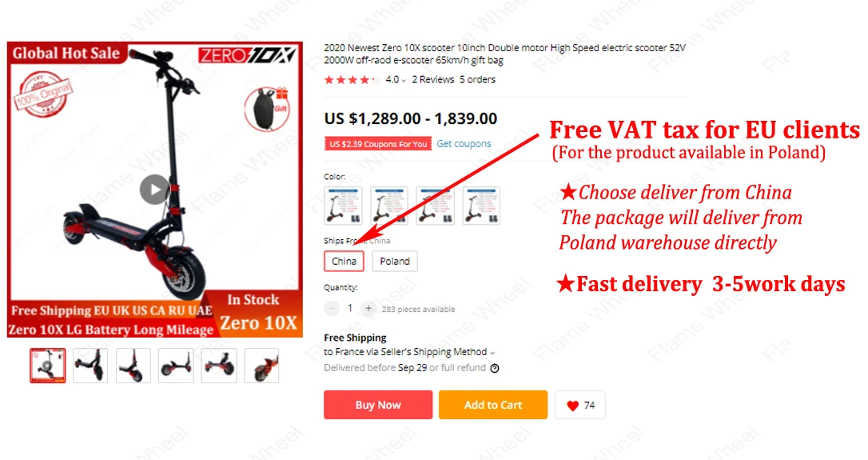Select Poland as ships-from option
Viewport: 868px width, 460px height.
tap(395, 261)
